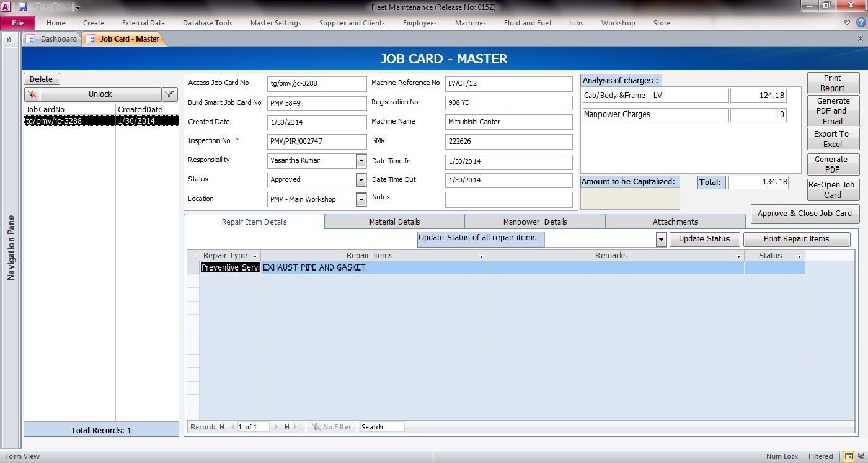Open the Store ribbon tab
The height and width of the screenshot is (463, 868).
[x=662, y=23]
